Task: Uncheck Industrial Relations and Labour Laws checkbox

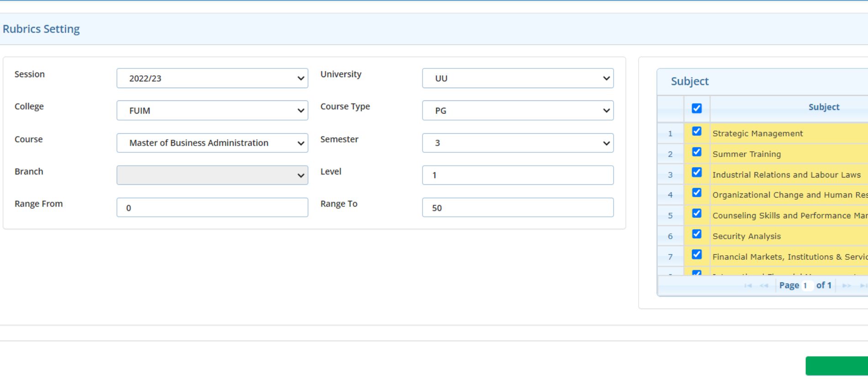Action: click(x=697, y=173)
